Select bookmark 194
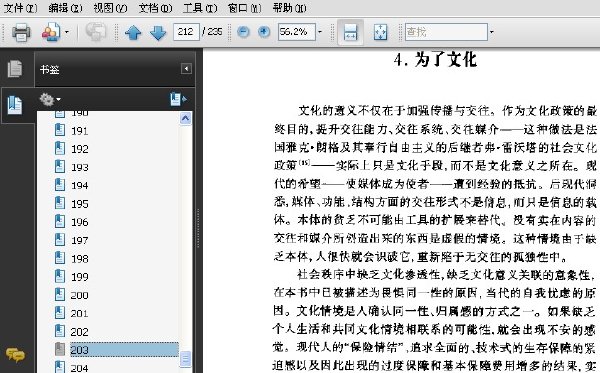Image resolution: width=600 pixels, height=373 pixels. (80, 186)
